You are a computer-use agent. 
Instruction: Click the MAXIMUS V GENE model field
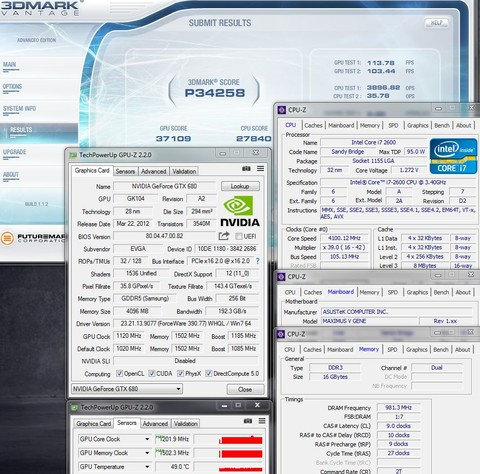369,321
